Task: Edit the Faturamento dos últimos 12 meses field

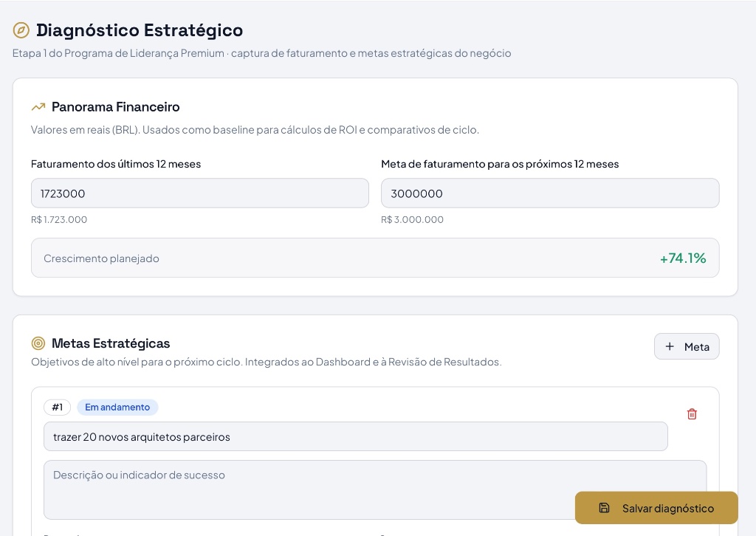Action: pyautogui.click(x=199, y=193)
